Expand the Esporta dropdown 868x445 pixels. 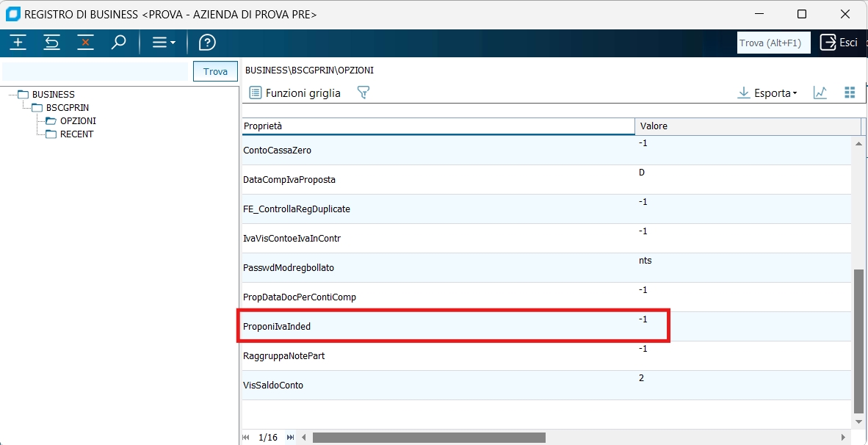767,93
